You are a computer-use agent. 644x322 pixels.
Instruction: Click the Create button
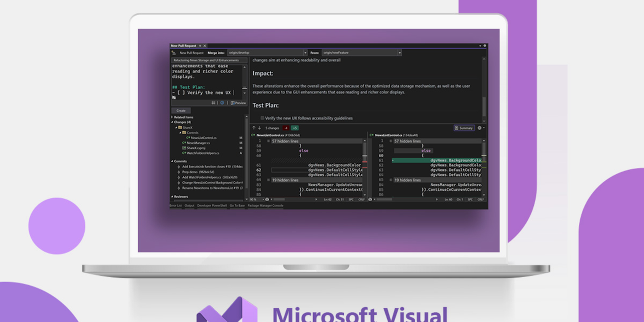click(x=181, y=111)
